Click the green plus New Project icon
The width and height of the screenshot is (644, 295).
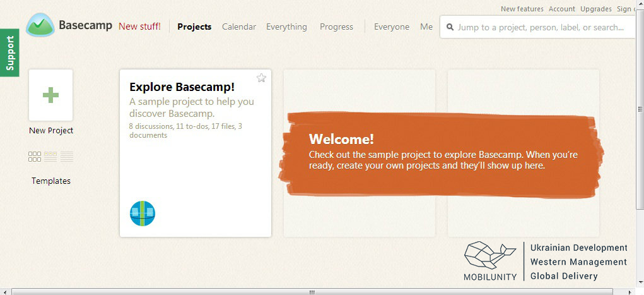50,95
